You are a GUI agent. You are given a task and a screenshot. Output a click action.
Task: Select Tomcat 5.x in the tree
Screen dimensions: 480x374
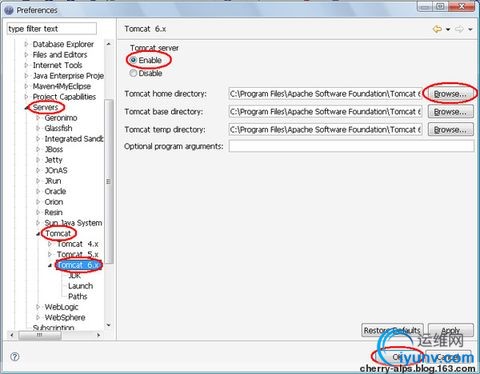tap(78, 254)
